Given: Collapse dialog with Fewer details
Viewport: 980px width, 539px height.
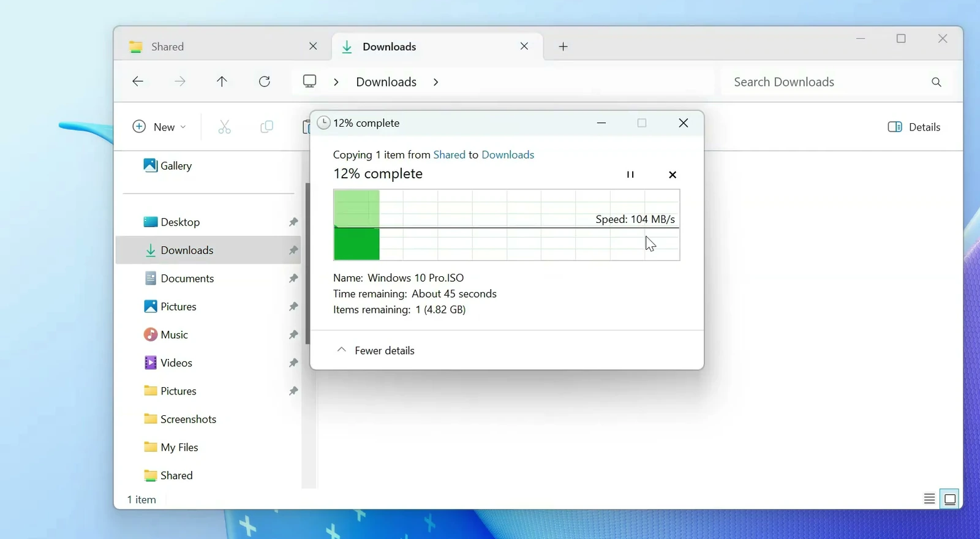Looking at the screenshot, I should coord(375,350).
